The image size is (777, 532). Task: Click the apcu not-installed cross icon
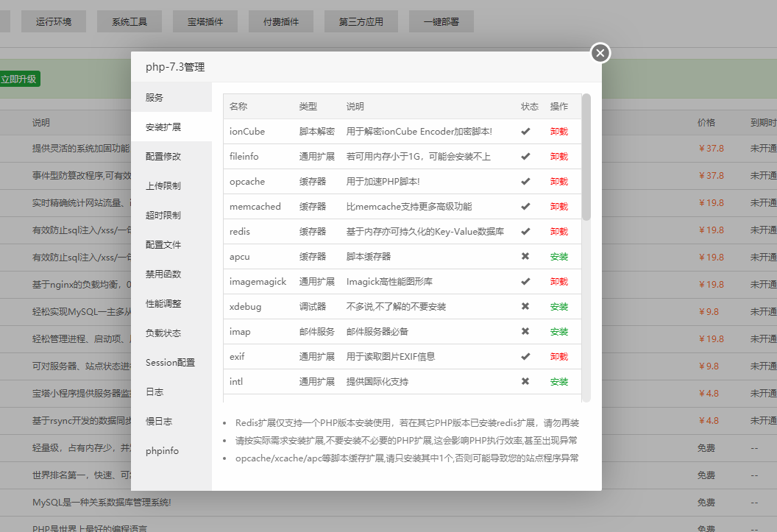(x=525, y=256)
